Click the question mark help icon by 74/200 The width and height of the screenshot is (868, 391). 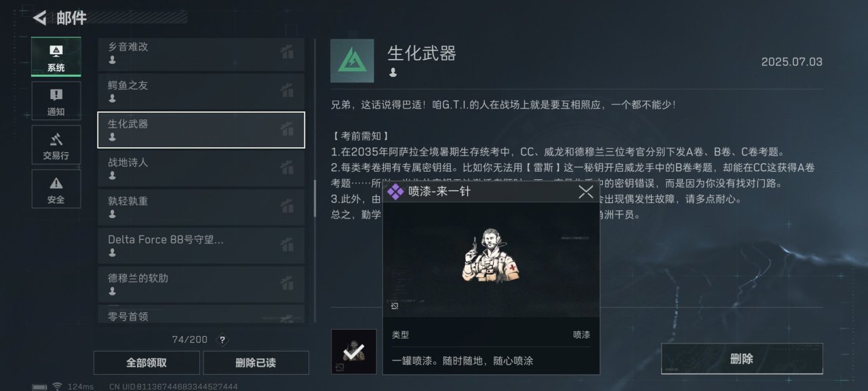[x=222, y=340]
